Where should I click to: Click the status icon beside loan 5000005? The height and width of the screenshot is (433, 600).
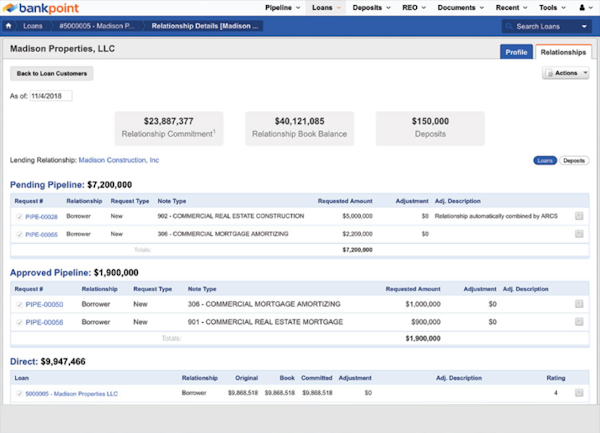tap(20, 394)
